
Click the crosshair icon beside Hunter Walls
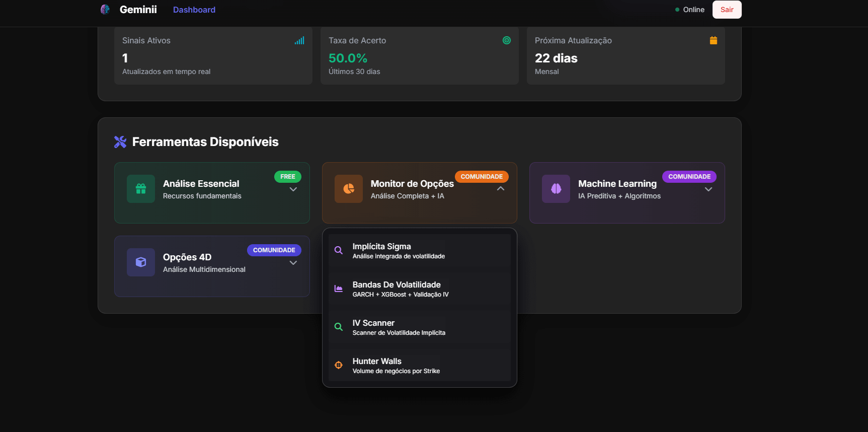pos(339,365)
